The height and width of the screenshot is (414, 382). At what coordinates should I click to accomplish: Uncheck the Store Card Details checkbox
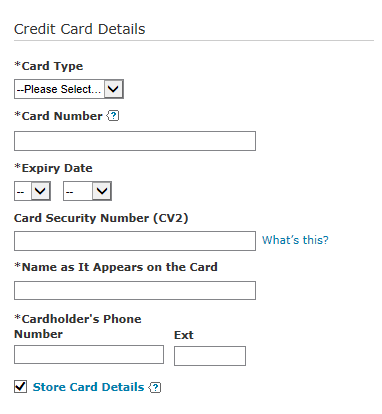tap(21, 387)
